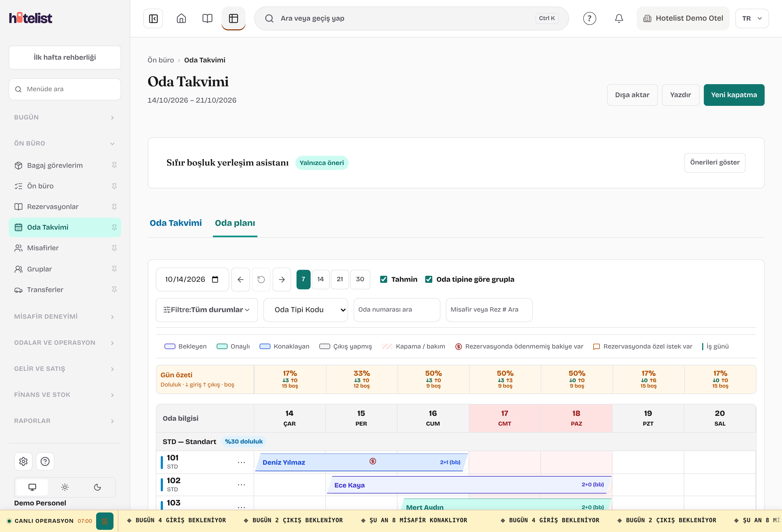
Task: Expand RAPORLAR sidebar section
Action: [65, 421]
